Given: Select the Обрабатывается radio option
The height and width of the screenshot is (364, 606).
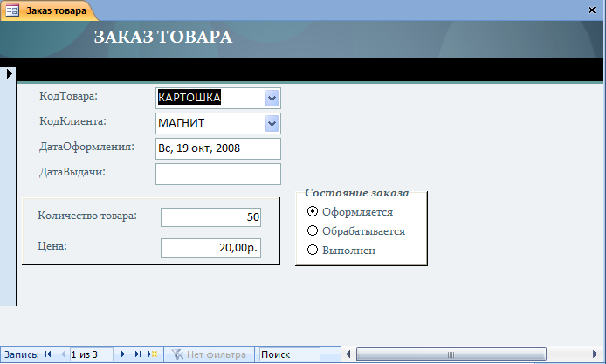Looking at the screenshot, I should click(313, 230).
